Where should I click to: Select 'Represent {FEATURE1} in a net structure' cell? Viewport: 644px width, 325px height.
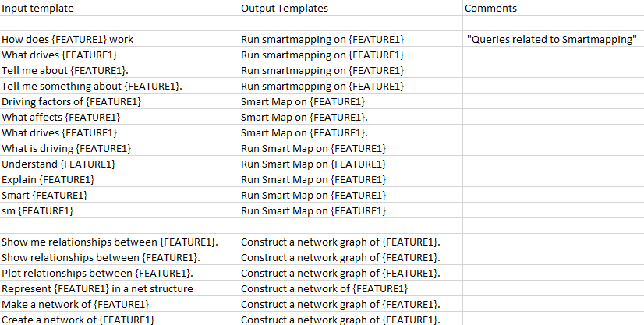pos(119,288)
